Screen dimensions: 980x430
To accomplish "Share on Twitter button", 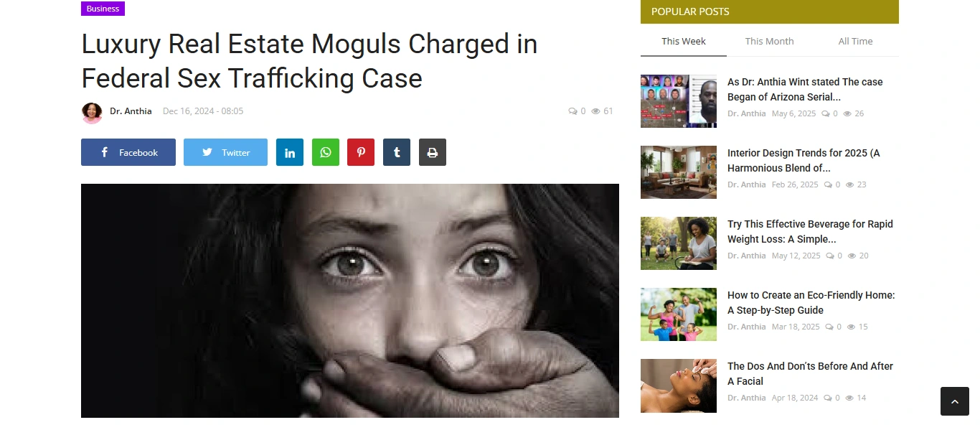I will [225, 152].
